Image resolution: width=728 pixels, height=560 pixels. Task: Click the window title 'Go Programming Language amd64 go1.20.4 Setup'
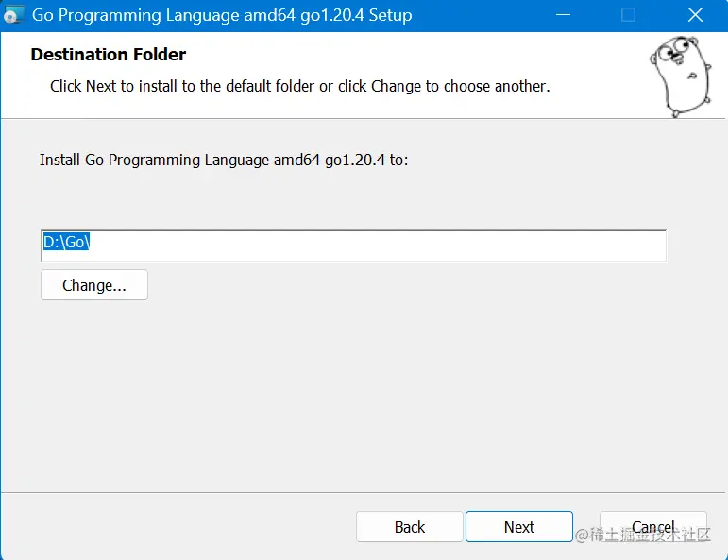[222, 15]
